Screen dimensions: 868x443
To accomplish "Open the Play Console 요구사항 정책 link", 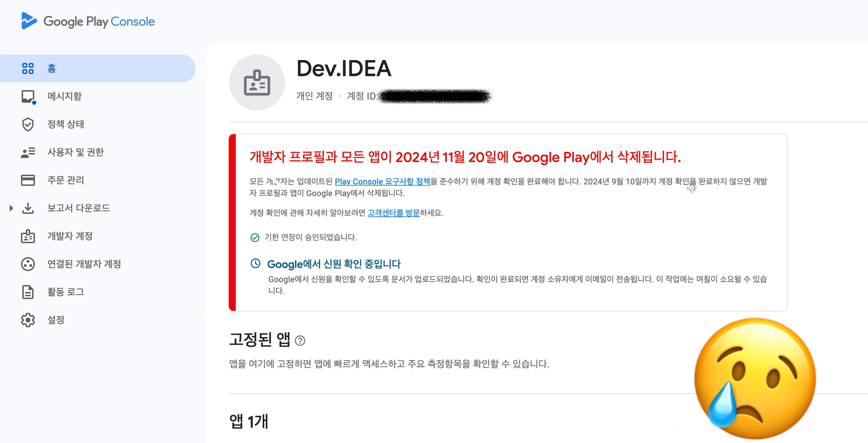I will coord(382,182).
